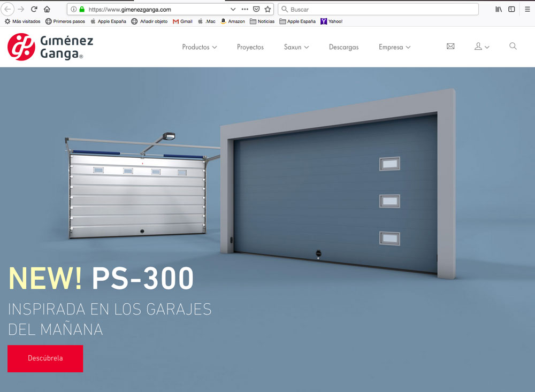Viewport: 535px width, 392px height.
Task: Go to Descargas page
Action: [343, 47]
